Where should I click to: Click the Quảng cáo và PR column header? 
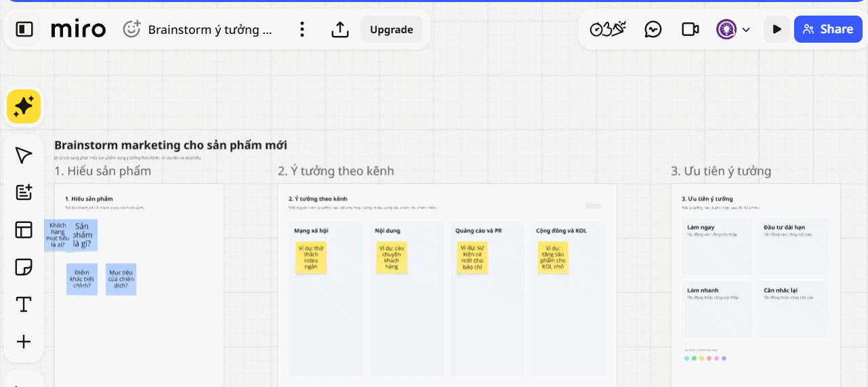(x=478, y=231)
